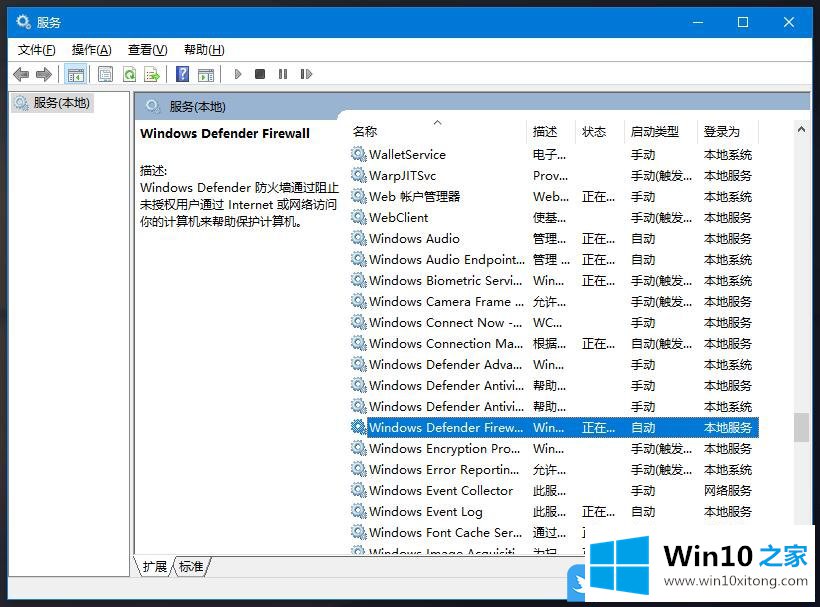
Task: Open the 操作(A) menu
Action: pos(92,50)
